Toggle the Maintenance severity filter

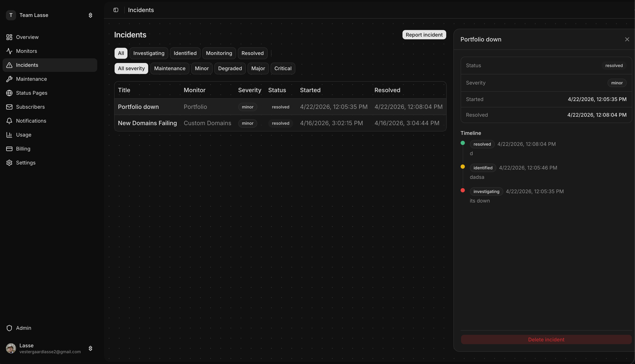click(x=170, y=68)
